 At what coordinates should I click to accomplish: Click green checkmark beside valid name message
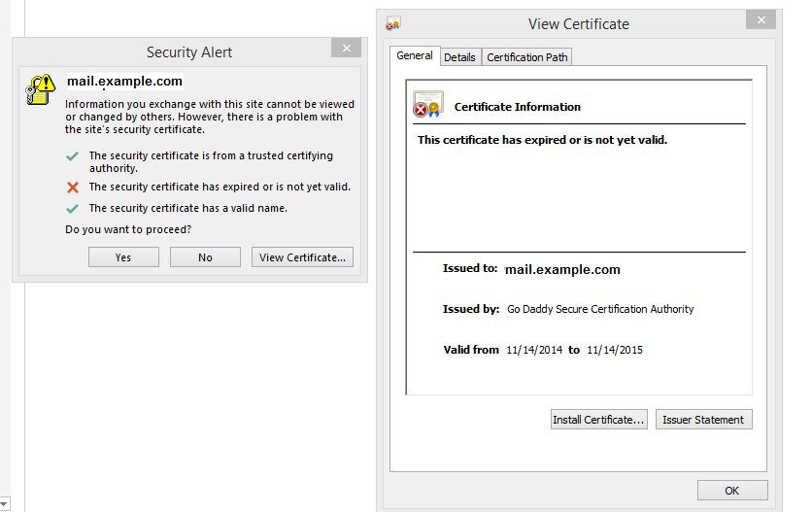pyautogui.click(x=72, y=209)
